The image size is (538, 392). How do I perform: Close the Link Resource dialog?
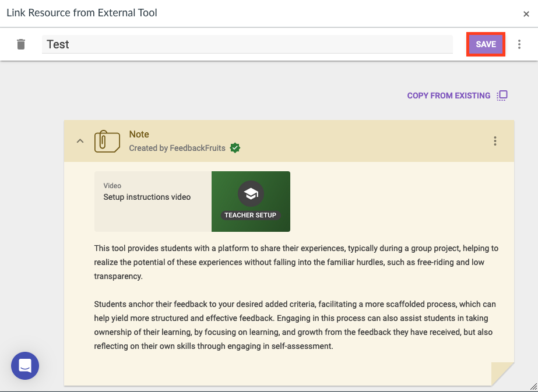pyautogui.click(x=526, y=14)
